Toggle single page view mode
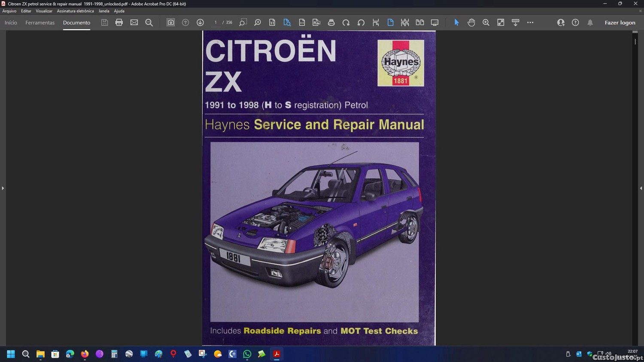Screen dimensions: 644x362 (x=390, y=23)
